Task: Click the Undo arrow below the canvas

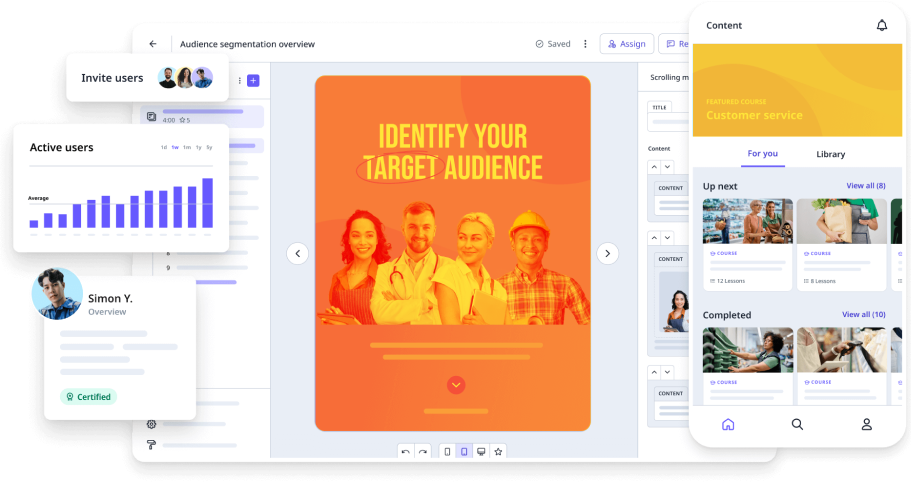Action: [x=405, y=452]
